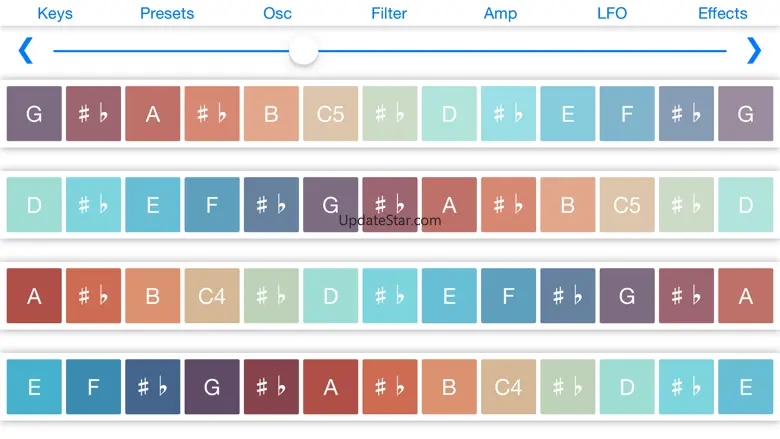780x439 pixels.
Task: Play the purple G pad at top-left
Action: click(34, 114)
